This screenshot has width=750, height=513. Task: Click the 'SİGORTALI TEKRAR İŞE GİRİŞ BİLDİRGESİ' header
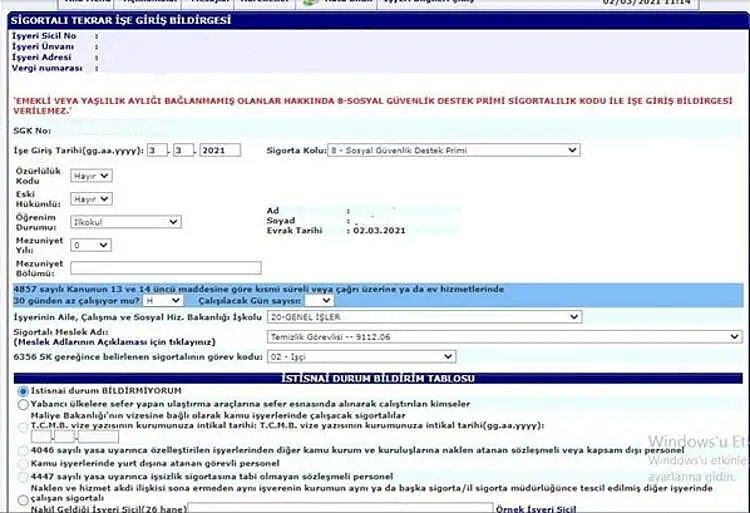[x=121, y=21]
